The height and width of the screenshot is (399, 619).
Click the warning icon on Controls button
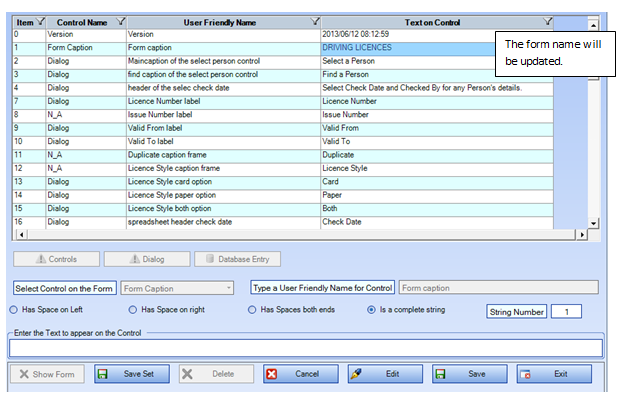(41, 259)
